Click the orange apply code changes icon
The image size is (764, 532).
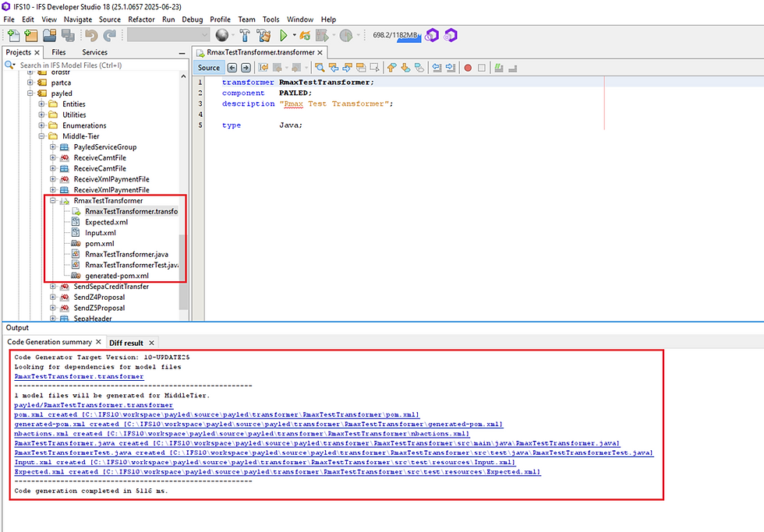point(306,35)
